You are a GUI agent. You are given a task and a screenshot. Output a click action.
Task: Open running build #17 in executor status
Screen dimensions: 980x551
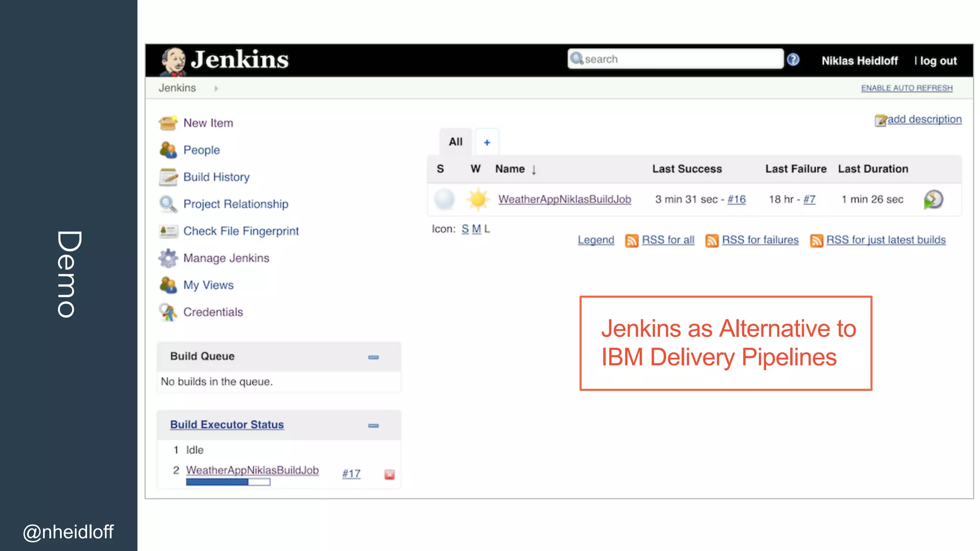(x=351, y=474)
